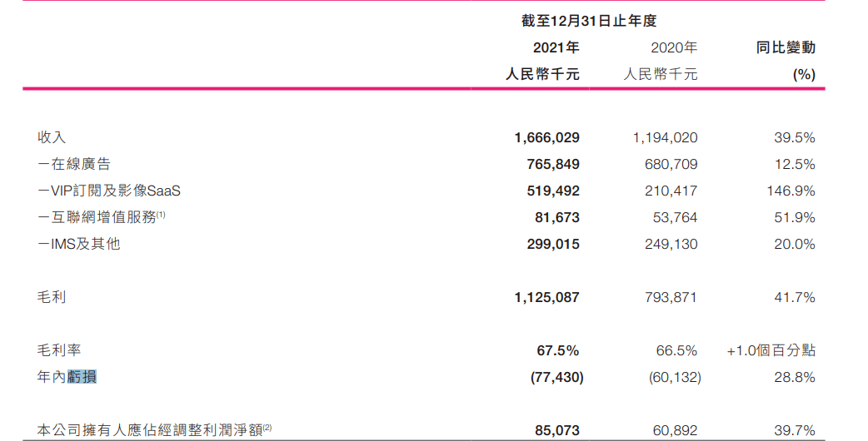Click the +1.0個百分點 cell
This screenshot has width=868, height=441.
pos(771,350)
